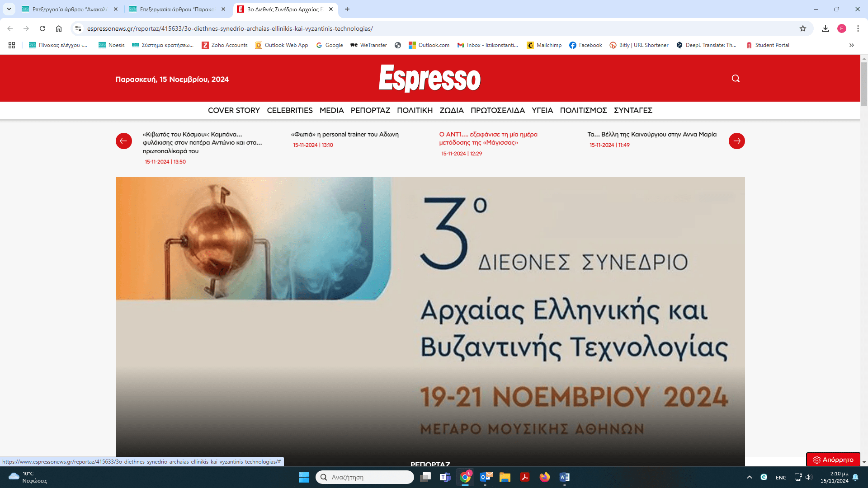
Task: Open site information icon in address bar
Action: point(78,28)
